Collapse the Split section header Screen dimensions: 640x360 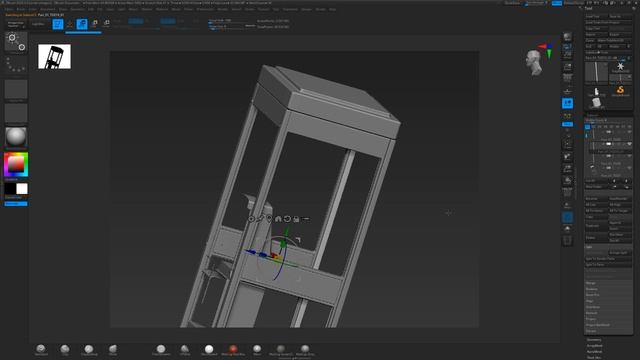pyautogui.click(x=608, y=247)
